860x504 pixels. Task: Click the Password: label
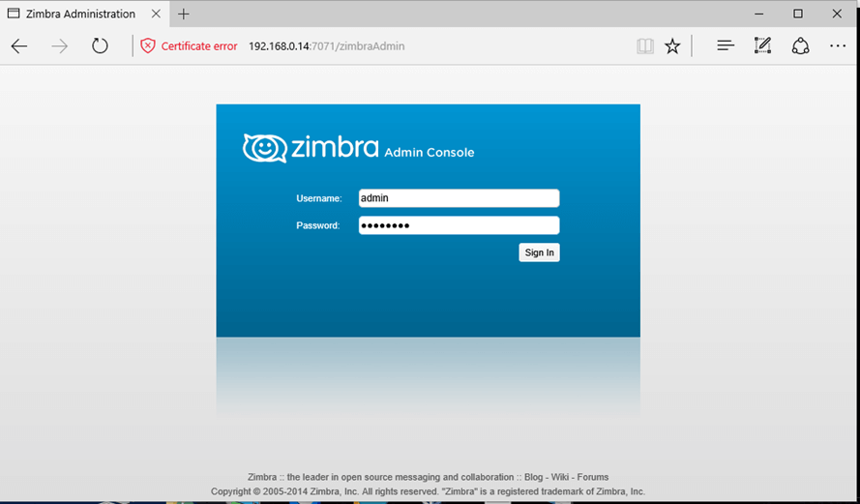[x=318, y=225]
